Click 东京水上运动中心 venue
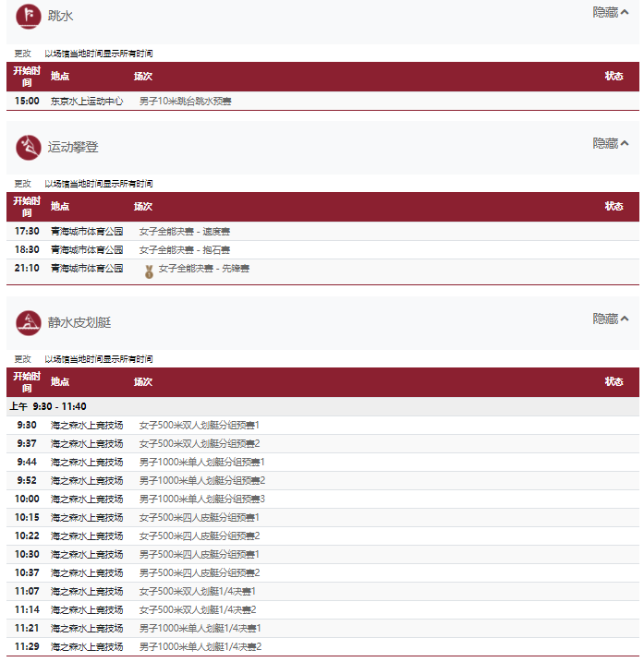 point(87,102)
